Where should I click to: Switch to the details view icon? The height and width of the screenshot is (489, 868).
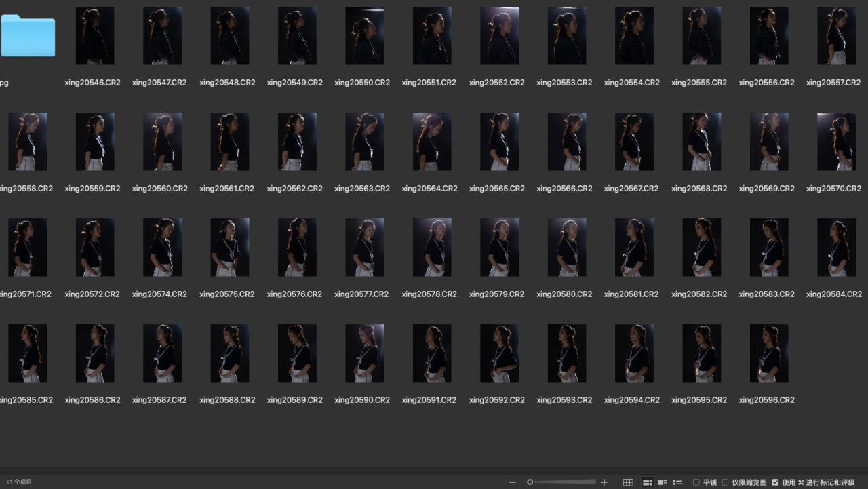click(x=663, y=482)
